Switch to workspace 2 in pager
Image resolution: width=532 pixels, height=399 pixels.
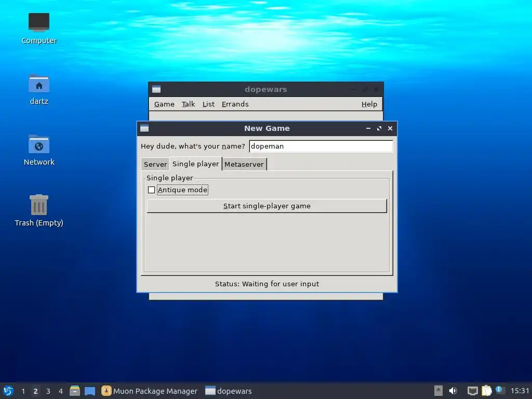pos(35,391)
